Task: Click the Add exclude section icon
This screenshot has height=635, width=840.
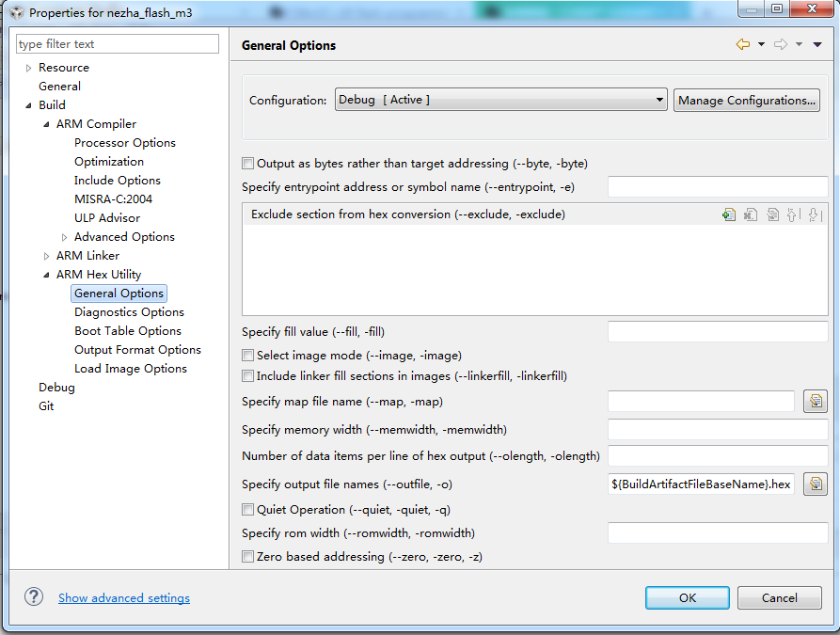Action: click(729, 214)
